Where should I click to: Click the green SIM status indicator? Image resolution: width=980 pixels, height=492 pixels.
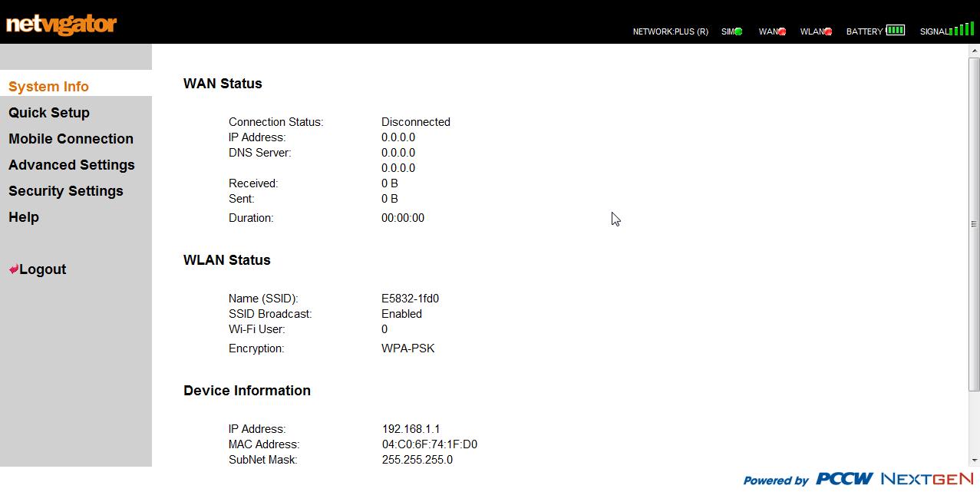(x=738, y=31)
